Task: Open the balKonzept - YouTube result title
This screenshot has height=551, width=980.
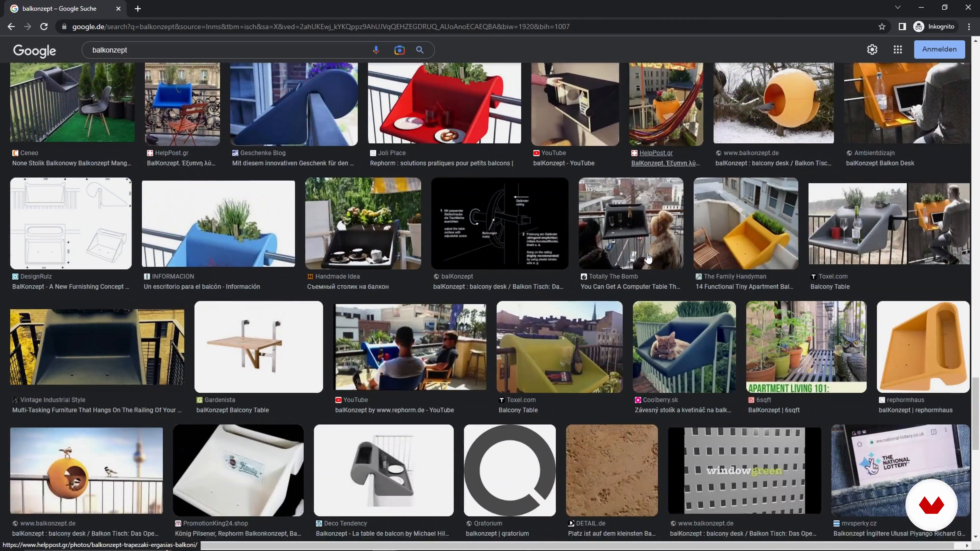Action: point(563,163)
